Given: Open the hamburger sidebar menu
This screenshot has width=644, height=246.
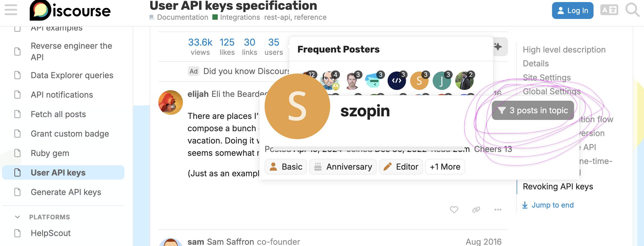Looking at the screenshot, I should pyautogui.click(x=11, y=10).
